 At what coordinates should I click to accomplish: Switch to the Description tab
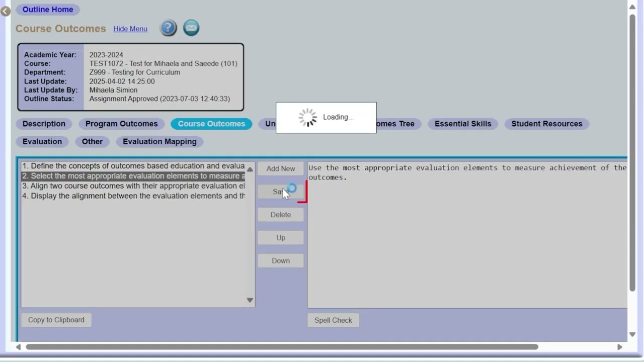(x=44, y=124)
